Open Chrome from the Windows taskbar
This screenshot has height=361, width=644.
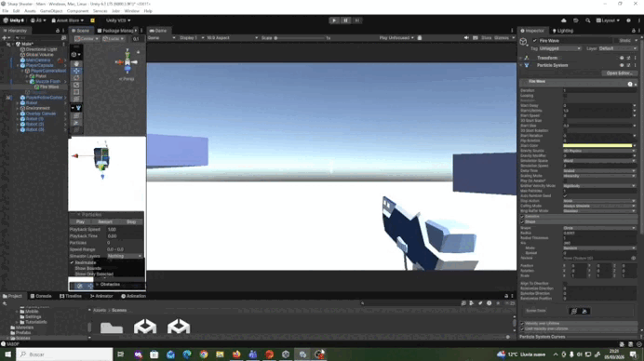[x=203, y=354]
